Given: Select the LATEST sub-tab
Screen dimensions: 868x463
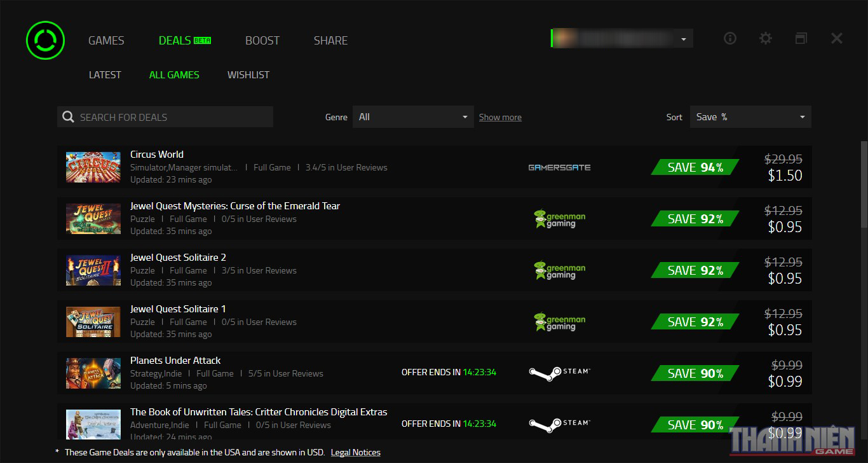Looking at the screenshot, I should pos(105,74).
